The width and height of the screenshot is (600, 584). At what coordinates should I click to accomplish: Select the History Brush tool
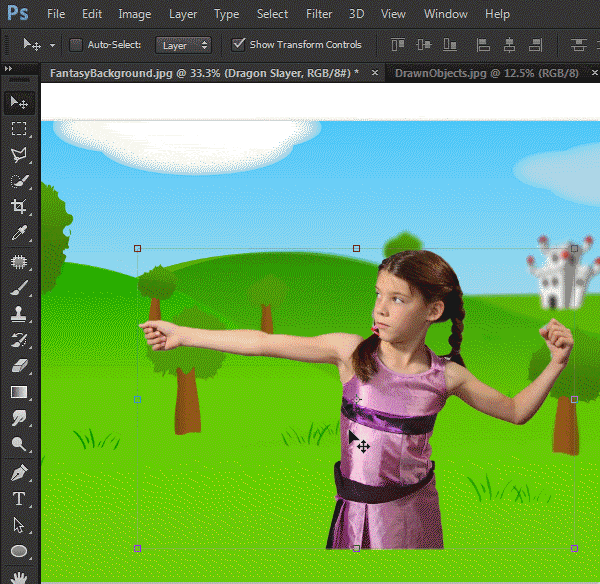19,340
